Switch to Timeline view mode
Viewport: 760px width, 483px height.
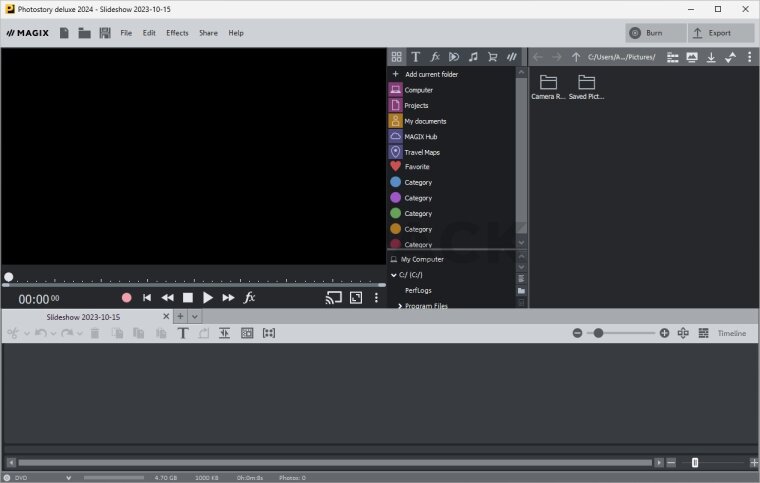point(731,333)
